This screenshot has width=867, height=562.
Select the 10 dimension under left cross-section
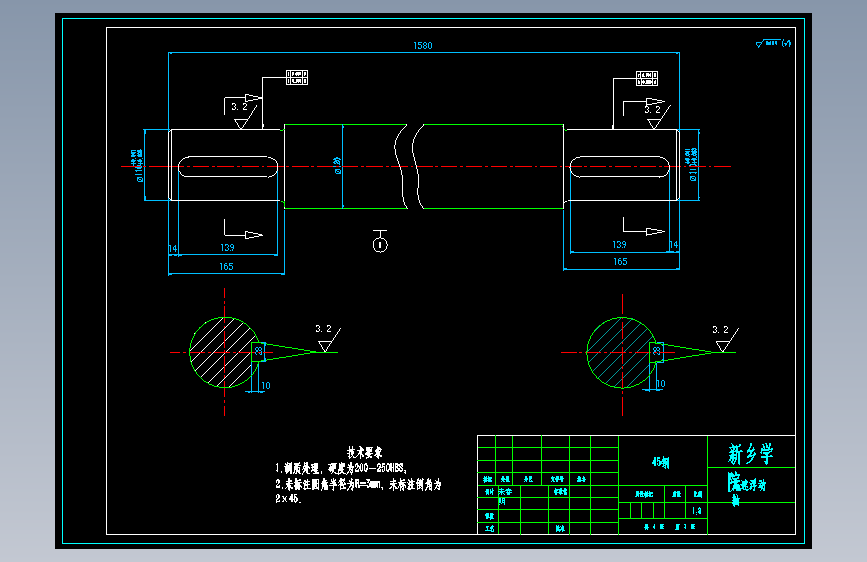[265, 386]
